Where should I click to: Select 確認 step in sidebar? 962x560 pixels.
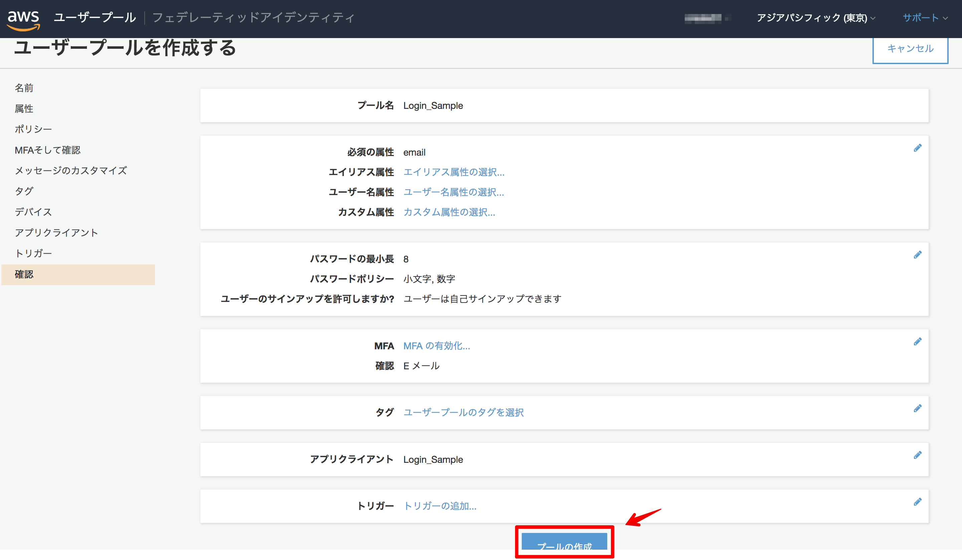click(78, 275)
